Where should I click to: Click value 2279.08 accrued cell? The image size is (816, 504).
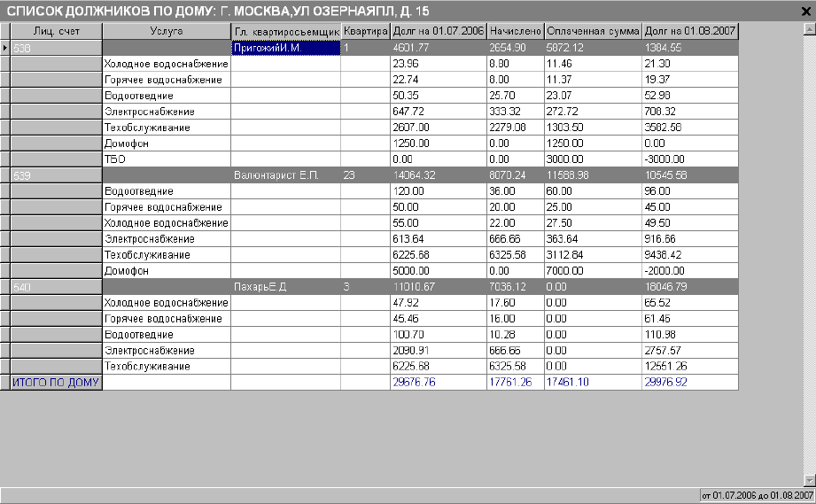(515, 128)
